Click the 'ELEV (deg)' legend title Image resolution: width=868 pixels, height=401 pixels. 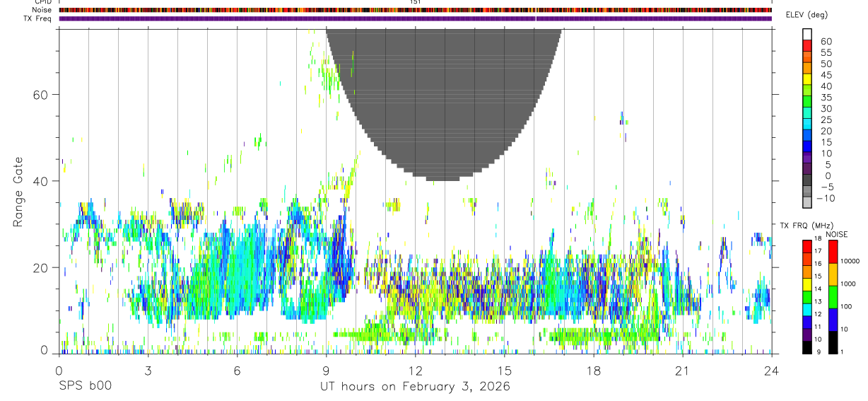807,15
